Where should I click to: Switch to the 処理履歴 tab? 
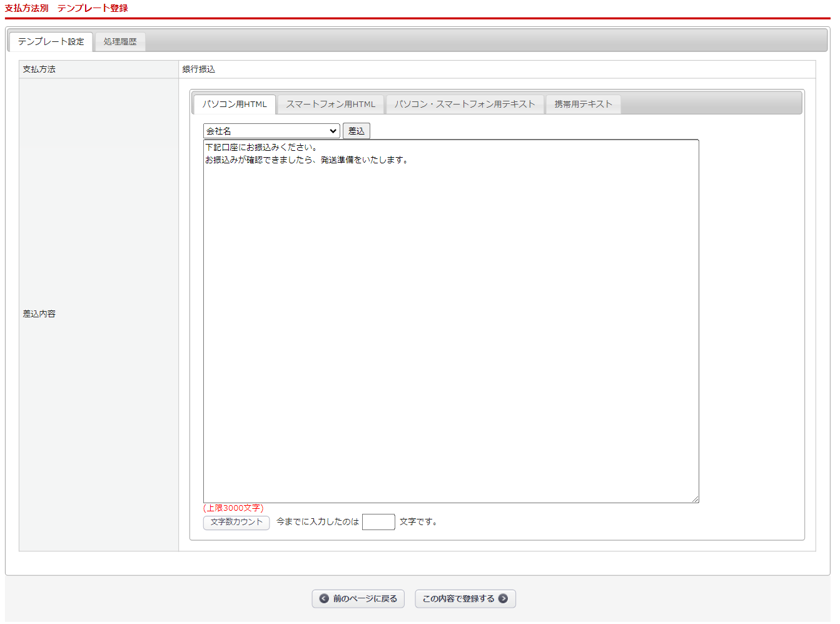coord(120,42)
